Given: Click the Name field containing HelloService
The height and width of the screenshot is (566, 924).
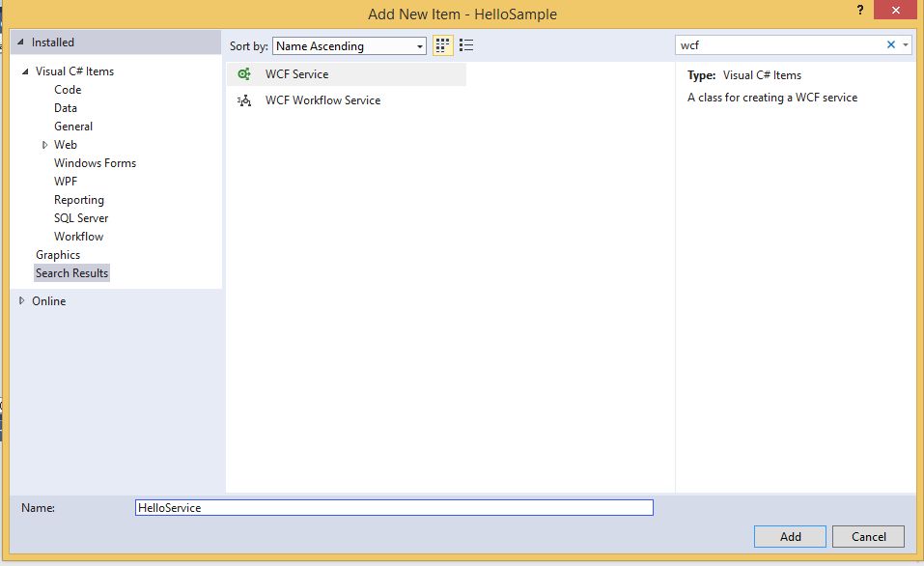Looking at the screenshot, I should [394, 508].
